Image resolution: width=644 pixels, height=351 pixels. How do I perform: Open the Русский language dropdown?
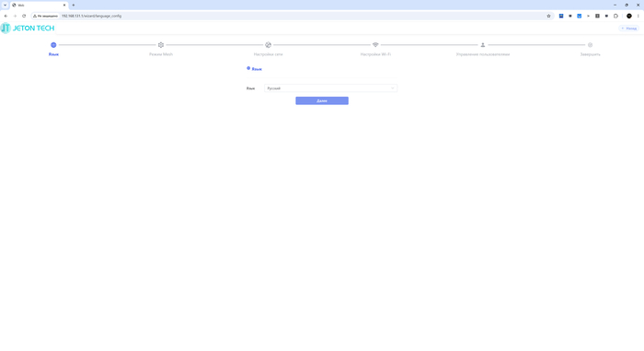coord(330,88)
